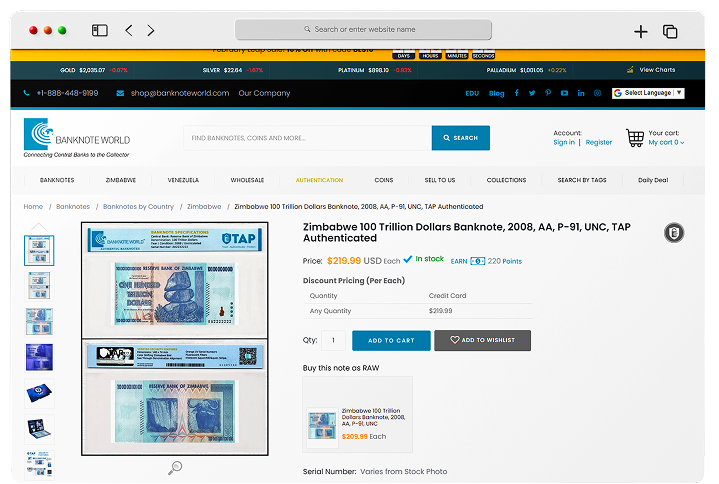The image size is (719, 484).
Task: Go back with the browser back arrow
Action: coord(129,31)
